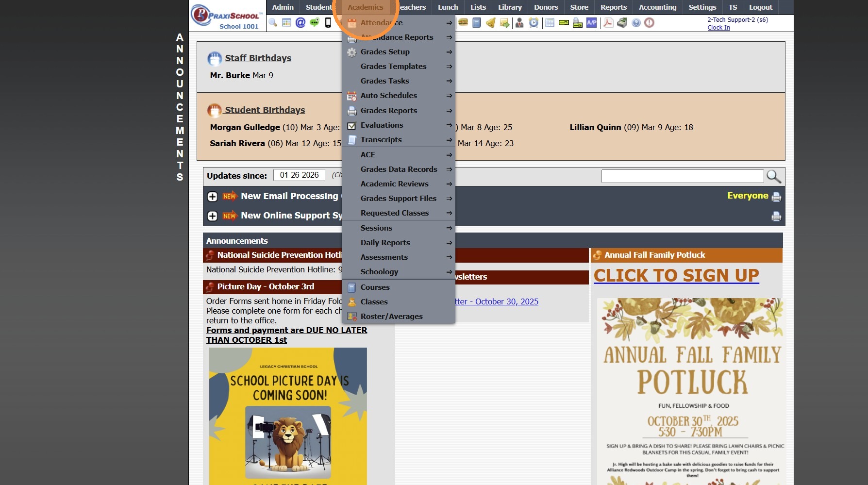Click the book icon beside Courses
This screenshot has width=868, height=485.
352,287
